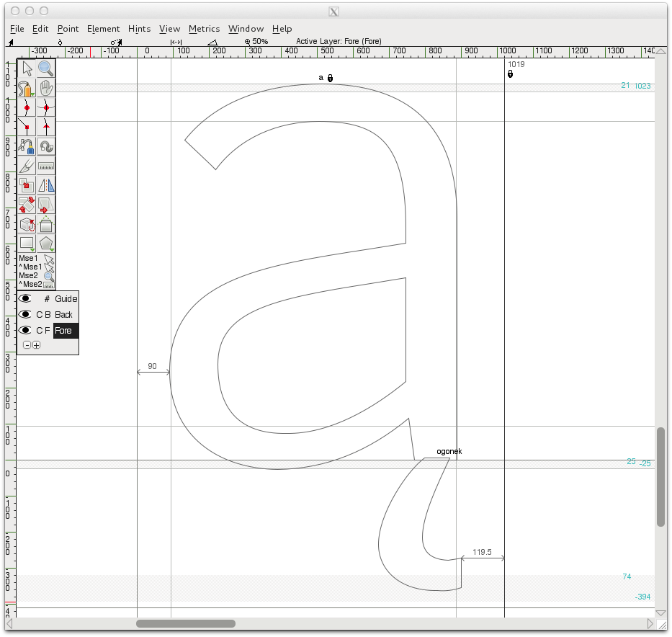Activate the Flip selection tool
The height and width of the screenshot is (637, 672).
[x=46, y=186]
